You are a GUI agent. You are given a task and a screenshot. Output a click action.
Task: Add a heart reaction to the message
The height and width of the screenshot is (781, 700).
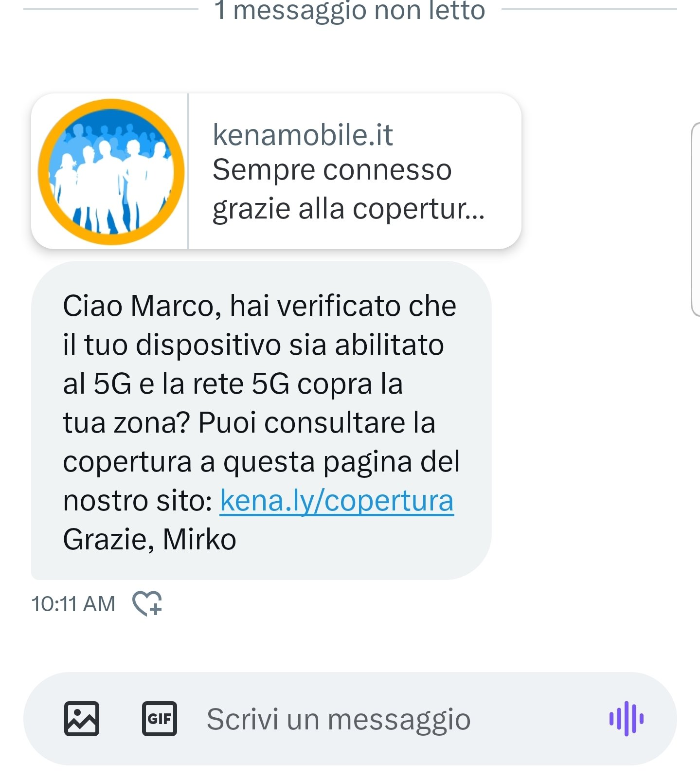(x=147, y=604)
